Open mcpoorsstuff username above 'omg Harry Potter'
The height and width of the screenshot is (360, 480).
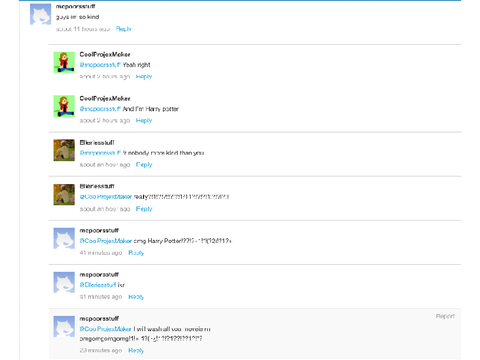(99, 230)
